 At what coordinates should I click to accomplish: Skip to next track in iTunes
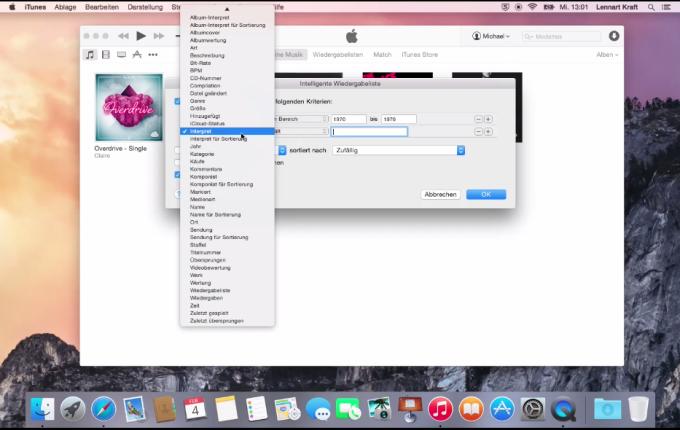[x=159, y=36]
